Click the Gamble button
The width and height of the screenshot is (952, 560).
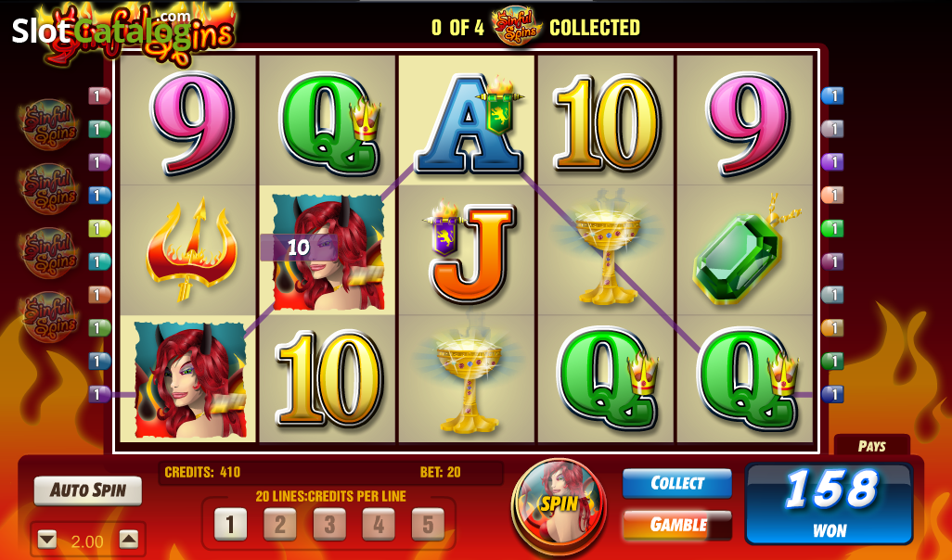click(x=677, y=525)
